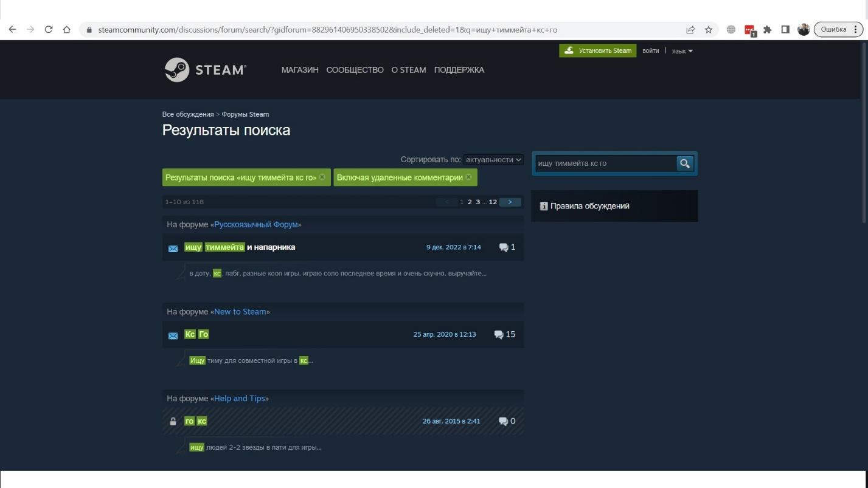Click comments icon showing 1 reply

click(x=504, y=247)
